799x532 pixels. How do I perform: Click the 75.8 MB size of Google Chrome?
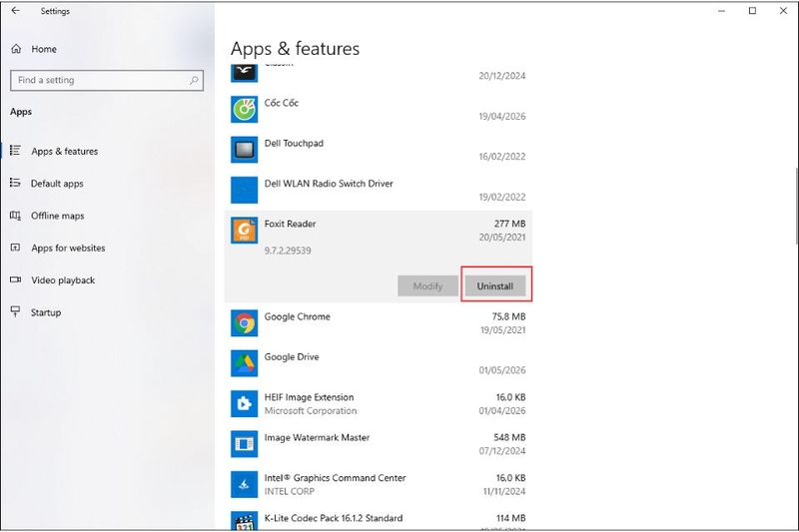coord(508,316)
